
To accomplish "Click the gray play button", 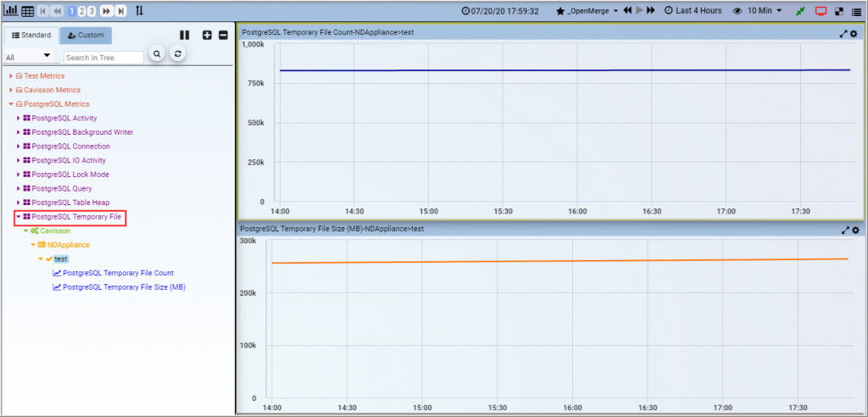I will point(639,10).
